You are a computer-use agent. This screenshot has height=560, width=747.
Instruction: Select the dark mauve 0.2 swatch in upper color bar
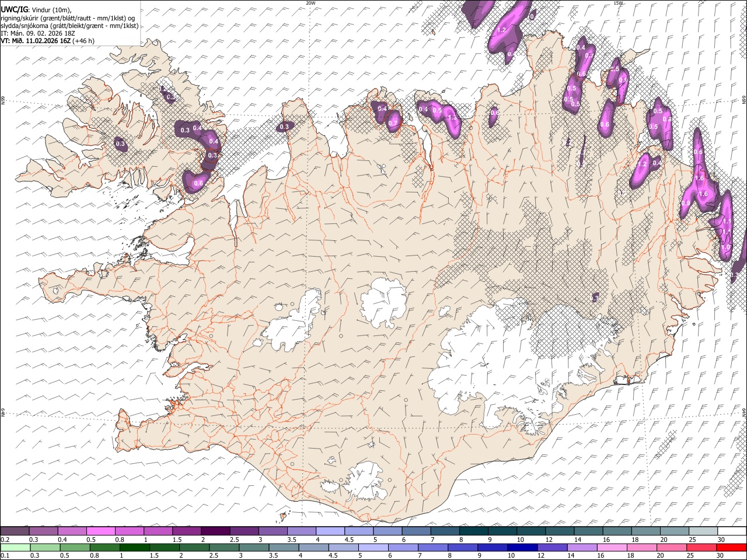15,531
